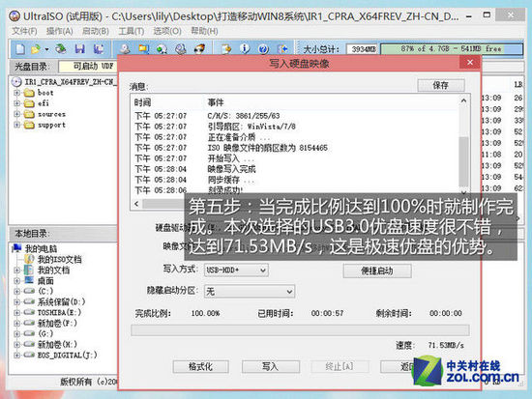Click the 时间 column header
532x399 pixels.
coord(142,102)
